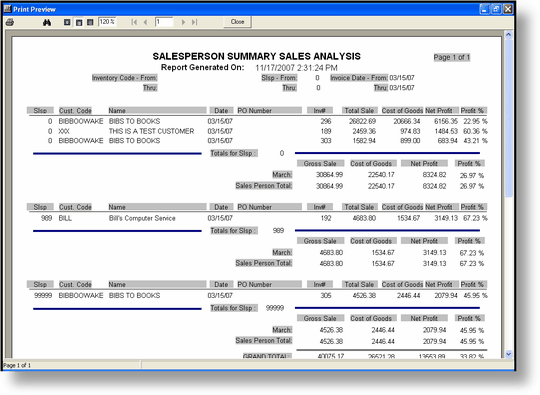Select the first page view mode icon
540x395 pixels.
67,22
